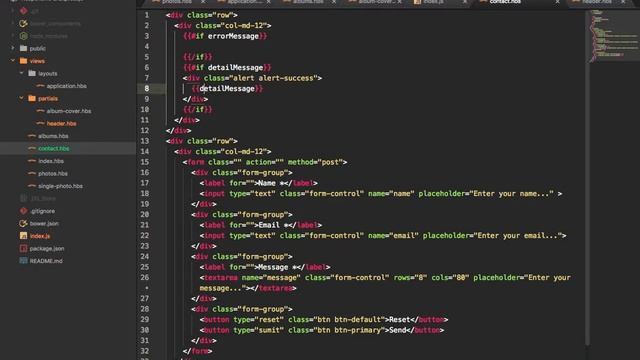Collapse the layouts folder chevron
640x360 pixels.
21,73
